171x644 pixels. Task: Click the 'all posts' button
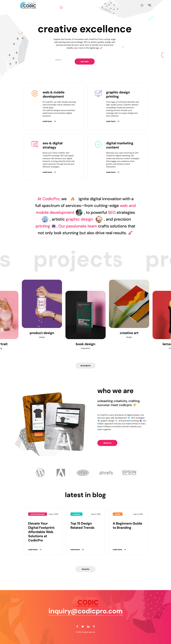point(85,569)
